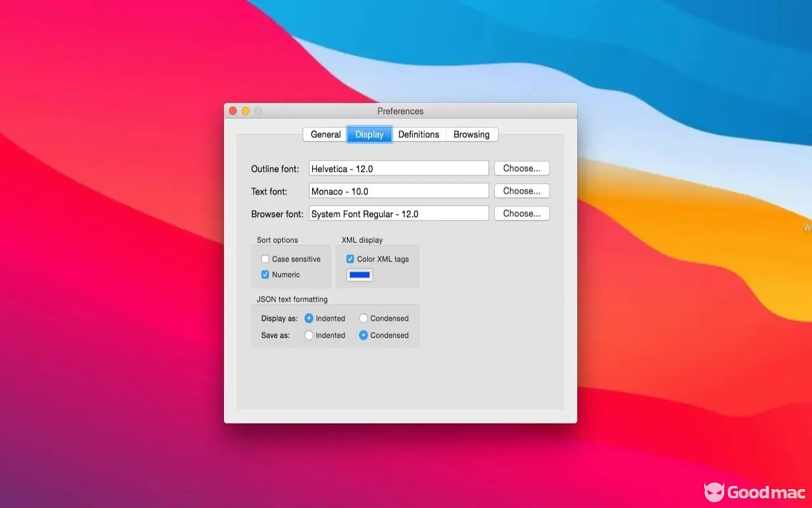Minimize Preferences window with yellow button
The image size is (812, 508).
pos(246,111)
